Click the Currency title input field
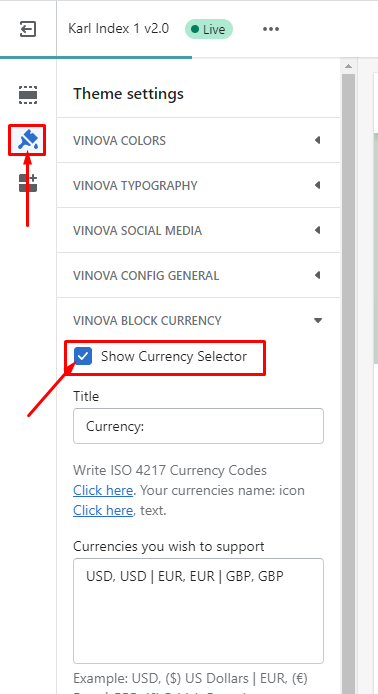This screenshot has height=694, width=378. point(198,426)
